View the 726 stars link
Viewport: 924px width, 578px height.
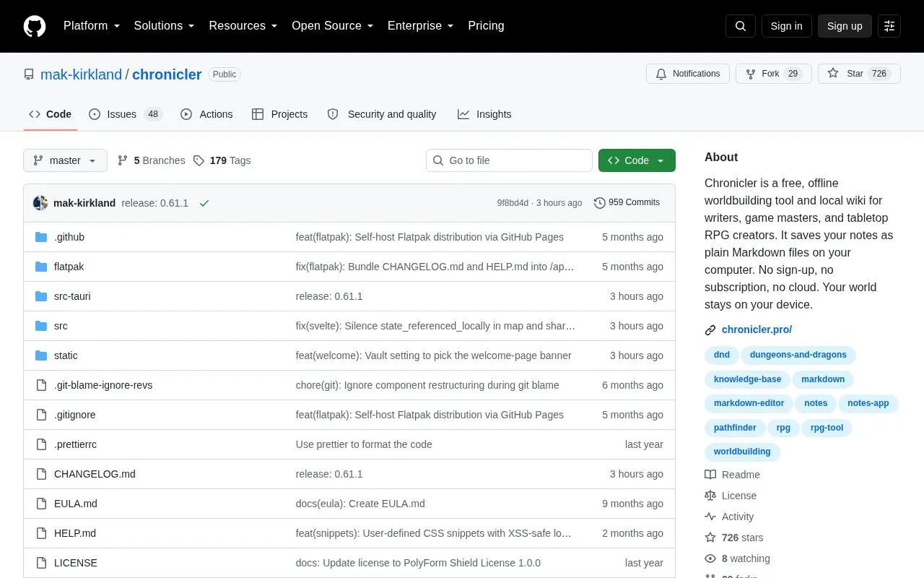click(733, 538)
